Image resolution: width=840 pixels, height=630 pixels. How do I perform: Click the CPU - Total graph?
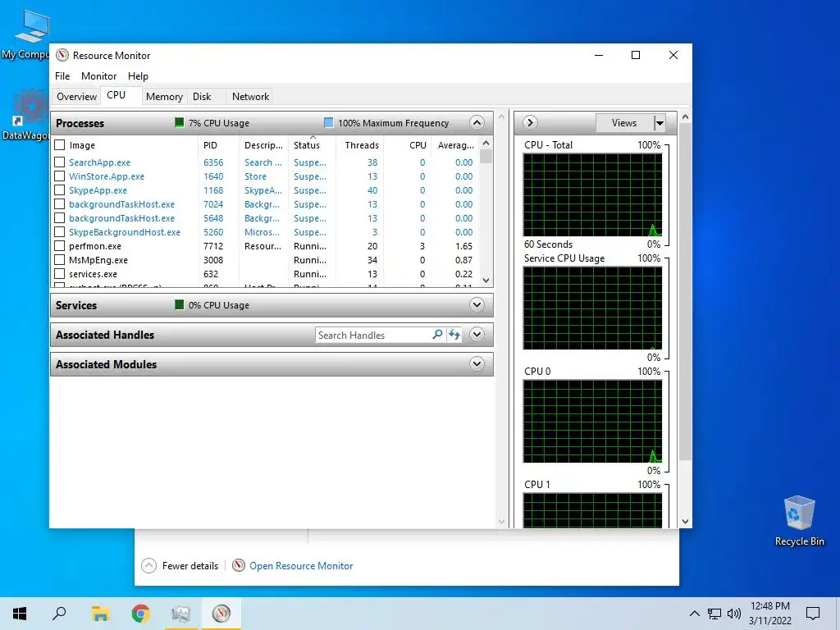592,195
